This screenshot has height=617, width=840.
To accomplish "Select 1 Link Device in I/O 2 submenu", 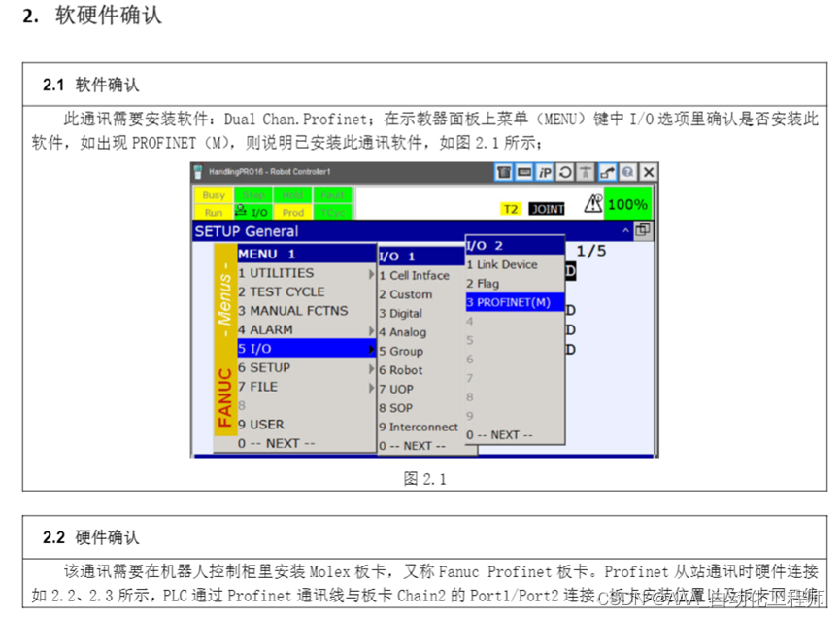I will [x=515, y=265].
